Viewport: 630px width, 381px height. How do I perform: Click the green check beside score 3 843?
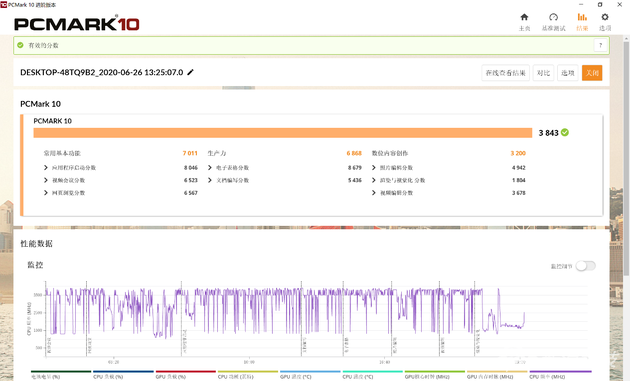(565, 132)
